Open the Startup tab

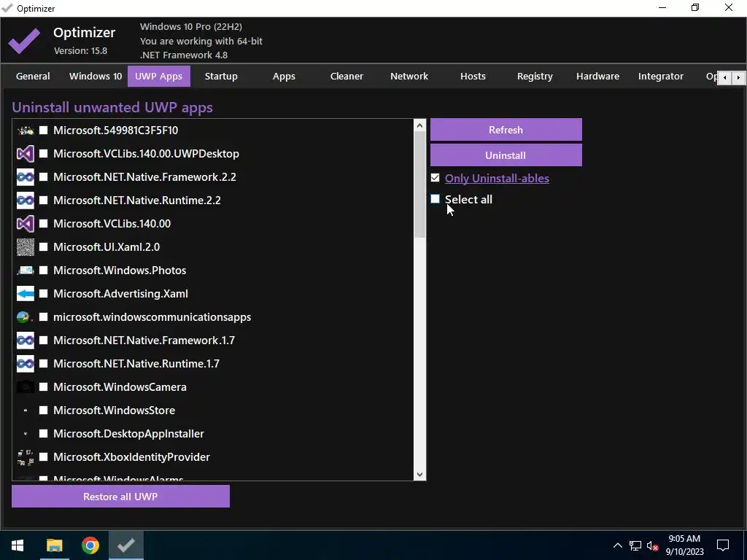coord(221,76)
